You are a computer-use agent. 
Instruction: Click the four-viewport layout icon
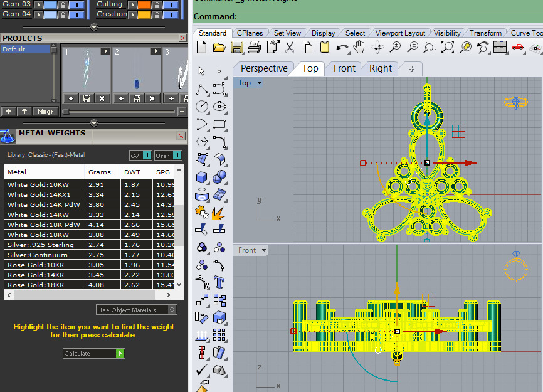click(500, 47)
